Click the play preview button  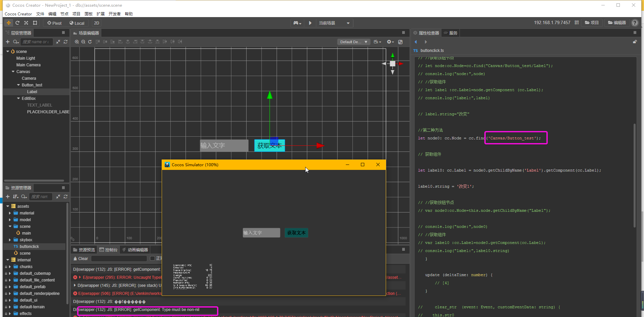[310, 23]
